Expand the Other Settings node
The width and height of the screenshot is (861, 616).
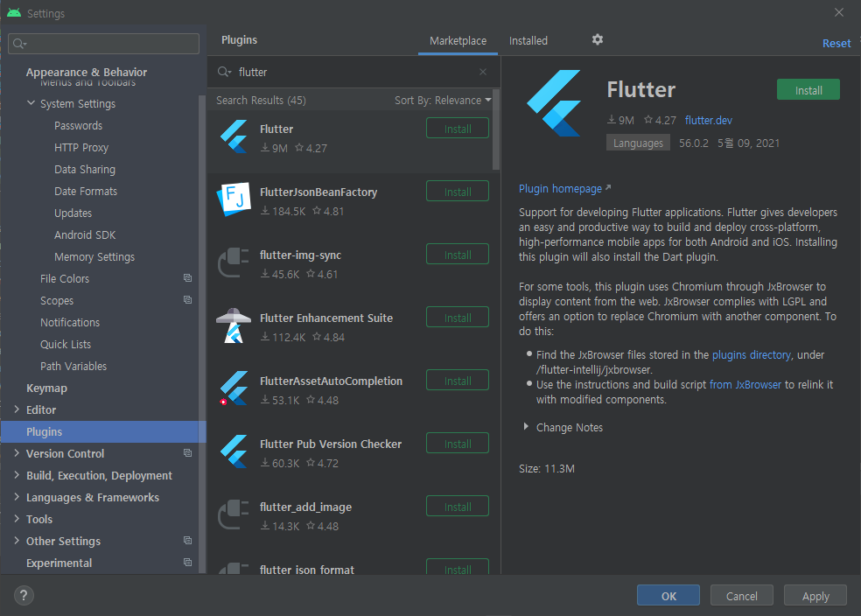[x=17, y=541]
